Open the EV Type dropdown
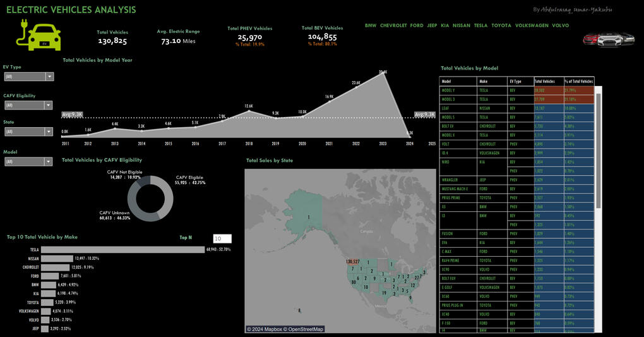 tap(49, 77)
